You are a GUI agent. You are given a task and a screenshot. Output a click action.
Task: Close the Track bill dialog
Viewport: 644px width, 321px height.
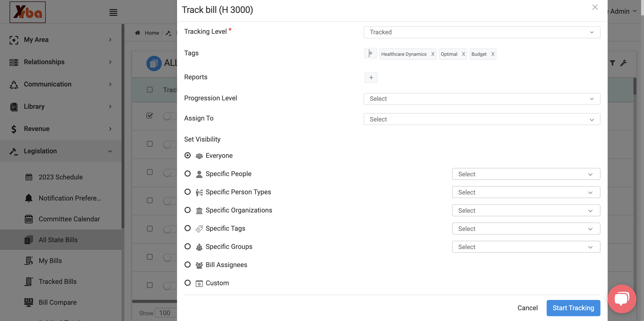pos(595,7)
